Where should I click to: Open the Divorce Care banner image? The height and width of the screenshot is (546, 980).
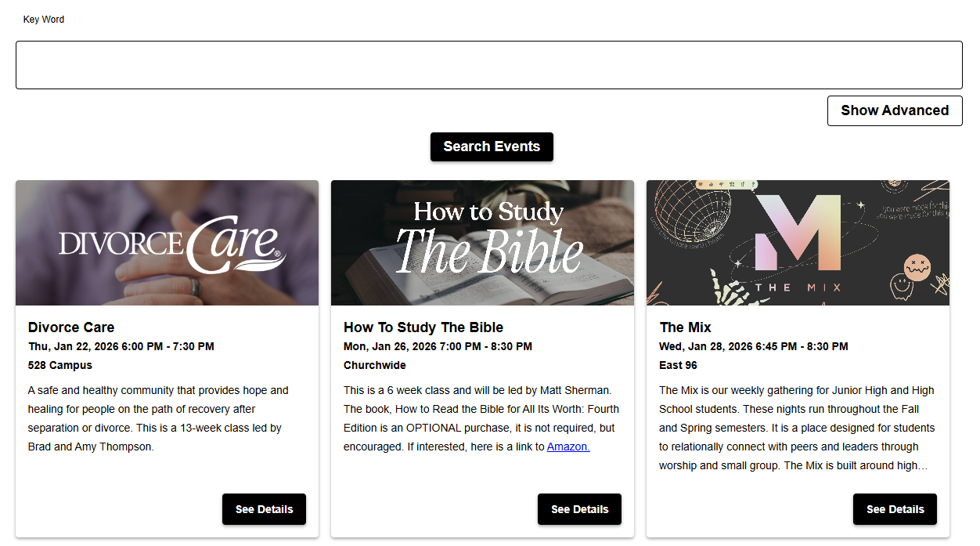[167, 243]
